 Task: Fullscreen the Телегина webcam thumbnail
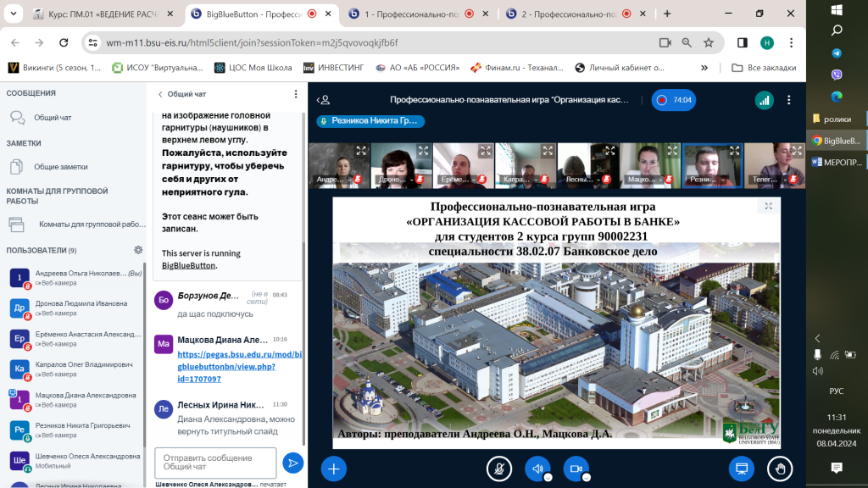pos(797,151)
